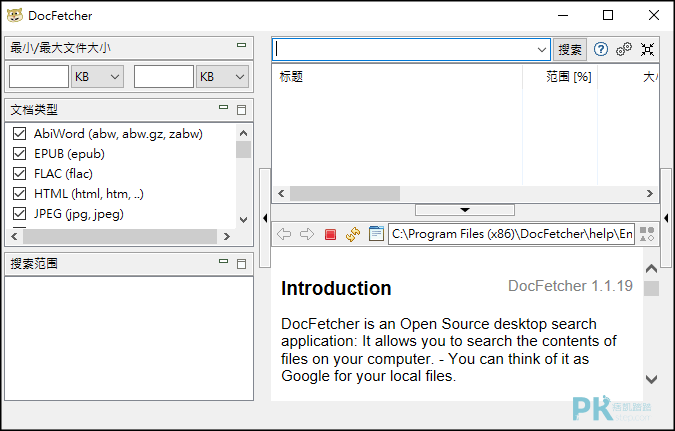Maximize the 搜索范围 panel

click(242, 264)
